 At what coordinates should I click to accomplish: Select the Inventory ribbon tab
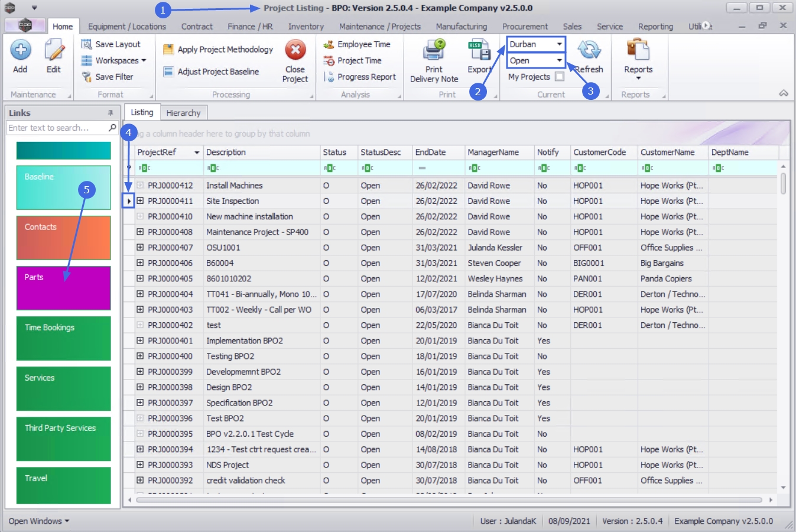point(306,27)
